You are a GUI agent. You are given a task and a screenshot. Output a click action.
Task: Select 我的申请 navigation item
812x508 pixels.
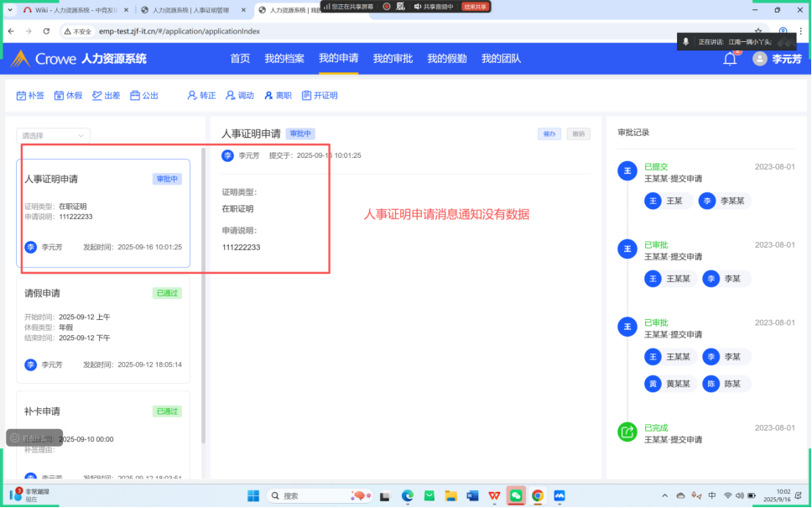point(339,59)
